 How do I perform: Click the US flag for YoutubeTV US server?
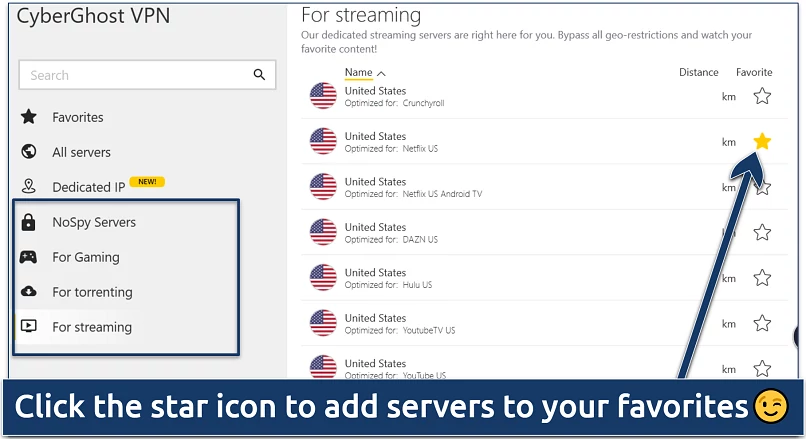coord(323,323)
